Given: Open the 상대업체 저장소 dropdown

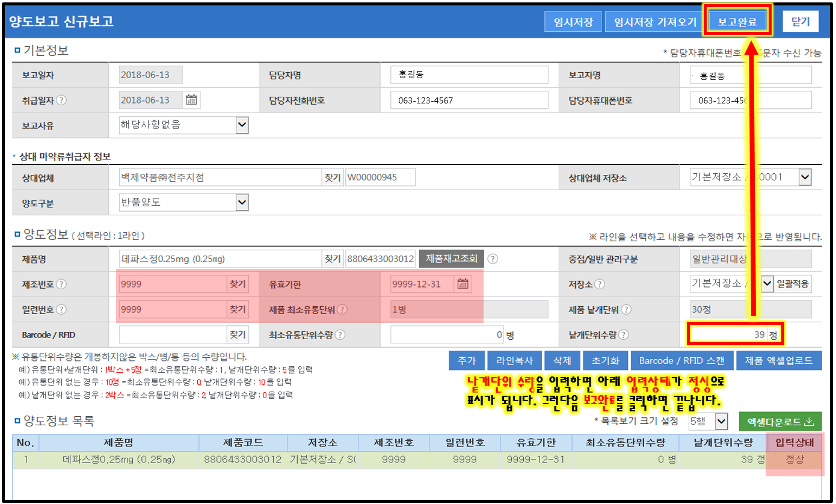Looking at the screenshot, I should (805, 177).
